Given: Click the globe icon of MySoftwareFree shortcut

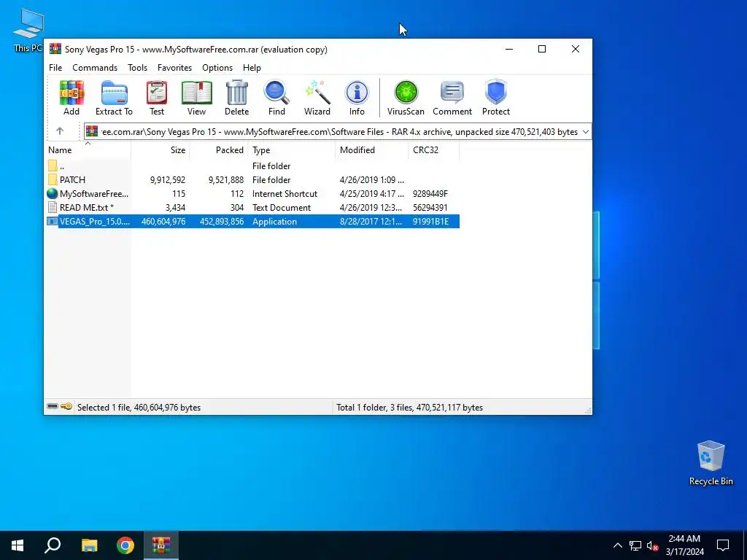Looking at the screenshot, I should click(x=53, y=194).
